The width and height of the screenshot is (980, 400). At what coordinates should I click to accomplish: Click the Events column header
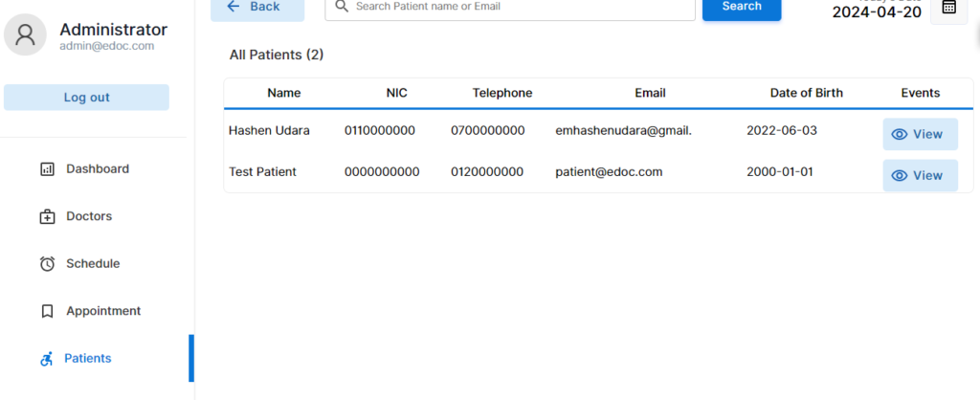[x=921, y=93]
